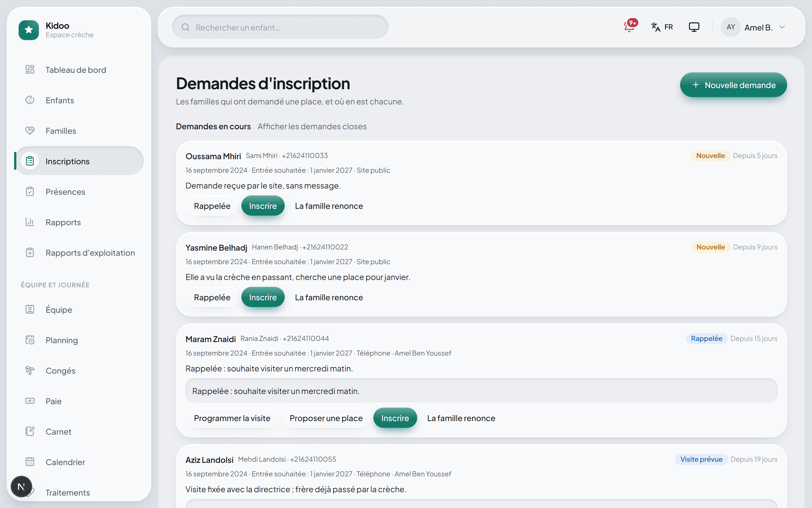Open the Familles section

click(x=79, y=131)
